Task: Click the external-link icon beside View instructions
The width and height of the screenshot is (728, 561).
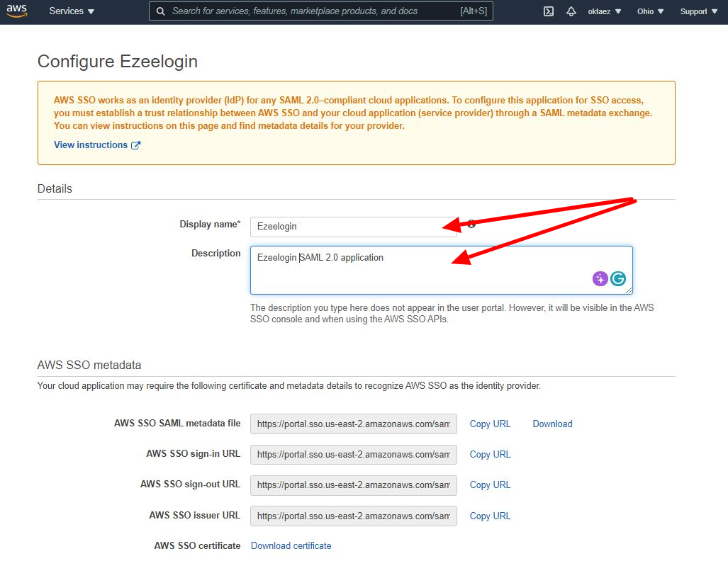Action: tap(135, 145)
